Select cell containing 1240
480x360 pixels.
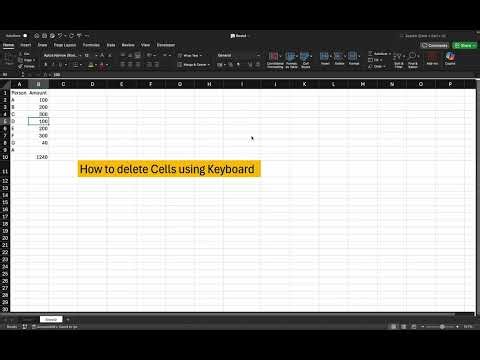38,157
